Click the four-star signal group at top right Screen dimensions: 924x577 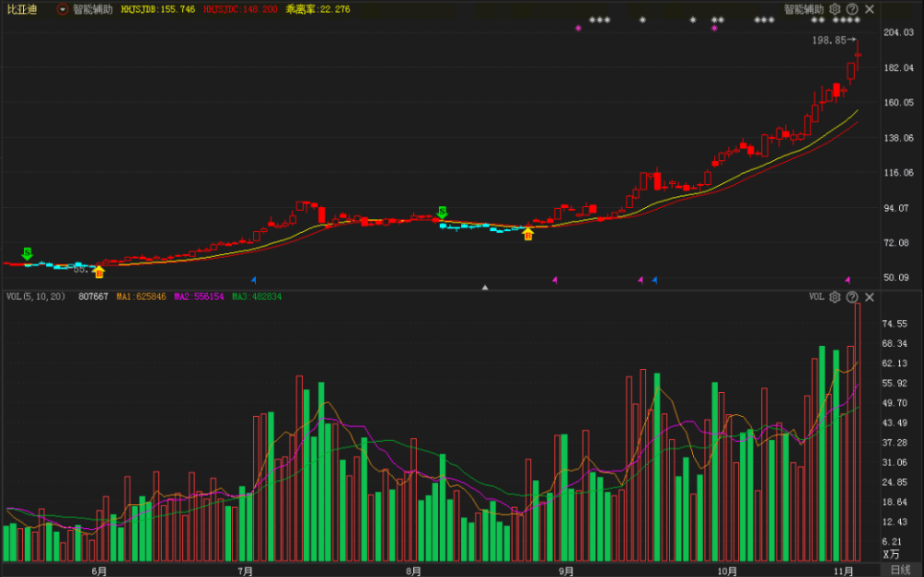click(846, 20)
